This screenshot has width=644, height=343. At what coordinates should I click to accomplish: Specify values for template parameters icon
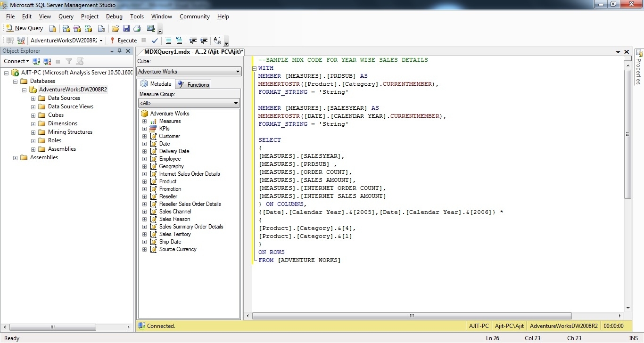(217, 41)
